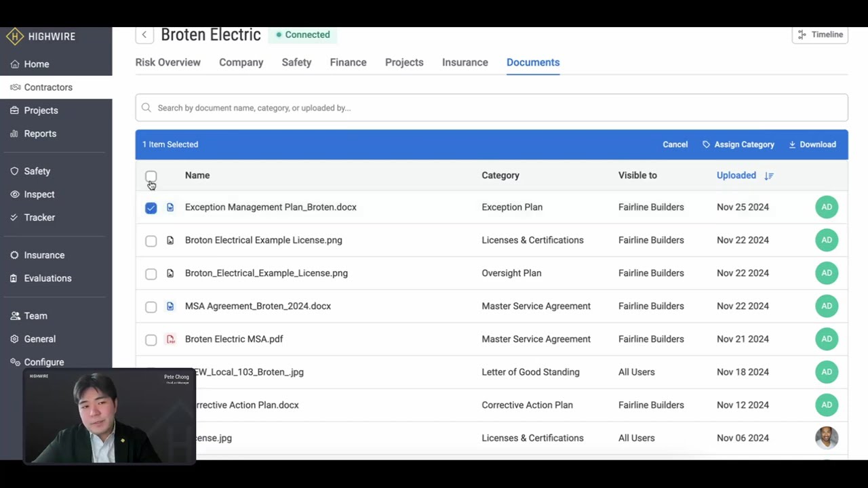
Task: Click AD avatar on MSA Agreement_Broten_2024.docx row
Action: (x=827, y=306)
